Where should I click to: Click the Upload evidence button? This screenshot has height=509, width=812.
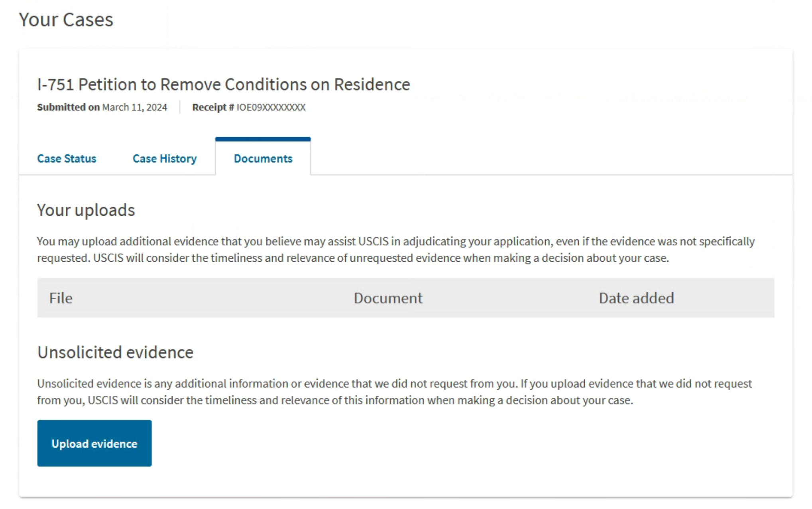tap(94, 443)
